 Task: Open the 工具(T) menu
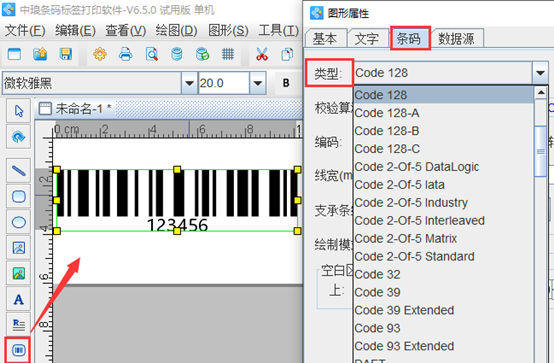278,31
